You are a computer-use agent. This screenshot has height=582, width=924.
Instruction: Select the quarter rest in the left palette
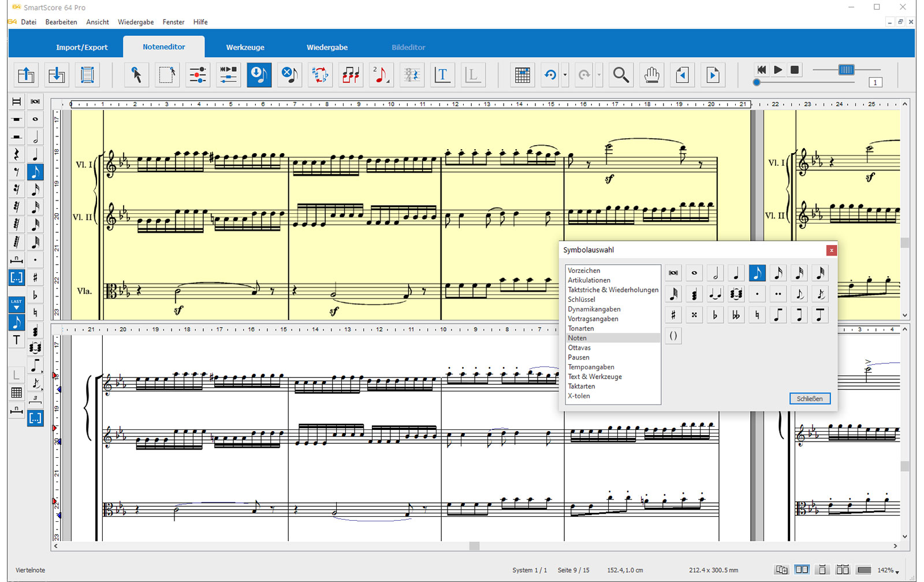pos(16,154)
